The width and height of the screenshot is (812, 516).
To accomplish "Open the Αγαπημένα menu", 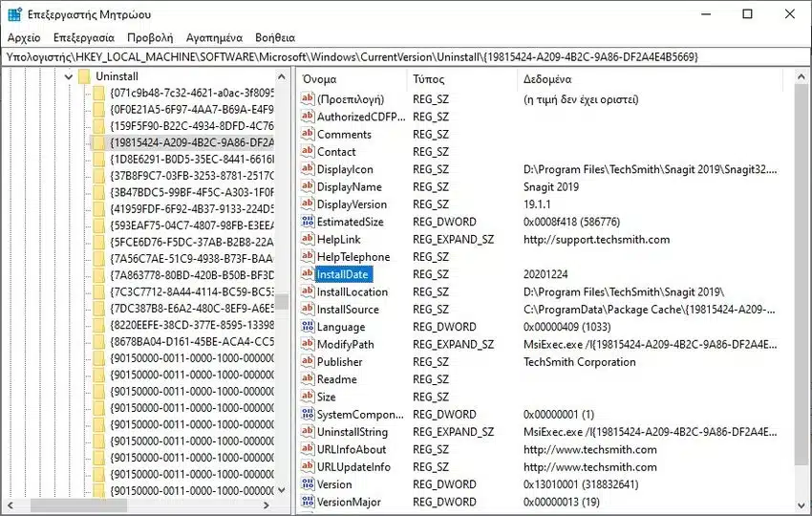I will pyautogui.click(x=214, y=37).
